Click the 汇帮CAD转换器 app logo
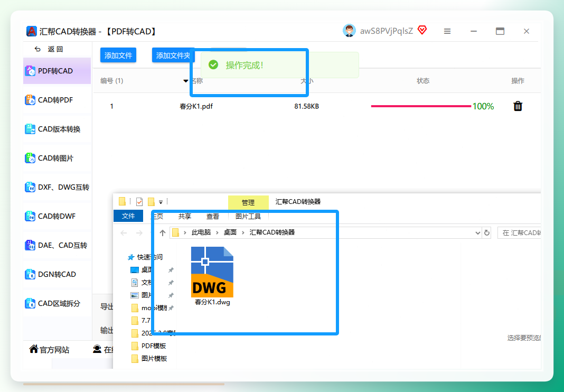This screenshot has width=564, height=392. coord(31,31)
